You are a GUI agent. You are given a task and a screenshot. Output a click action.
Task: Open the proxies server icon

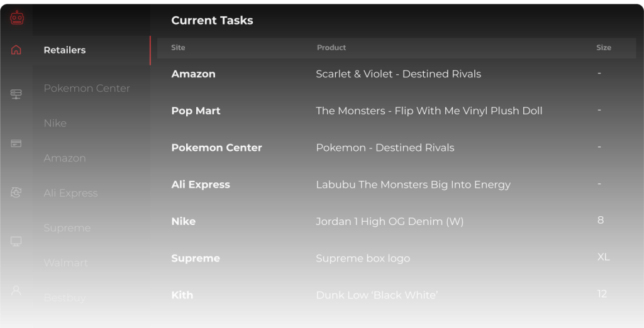[16, 94]
